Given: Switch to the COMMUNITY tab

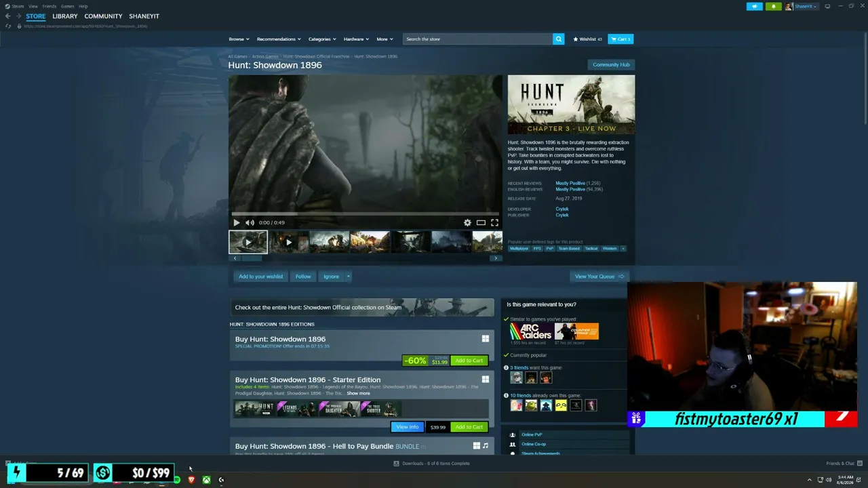Looking at the screenshot, I should (104, 16).
